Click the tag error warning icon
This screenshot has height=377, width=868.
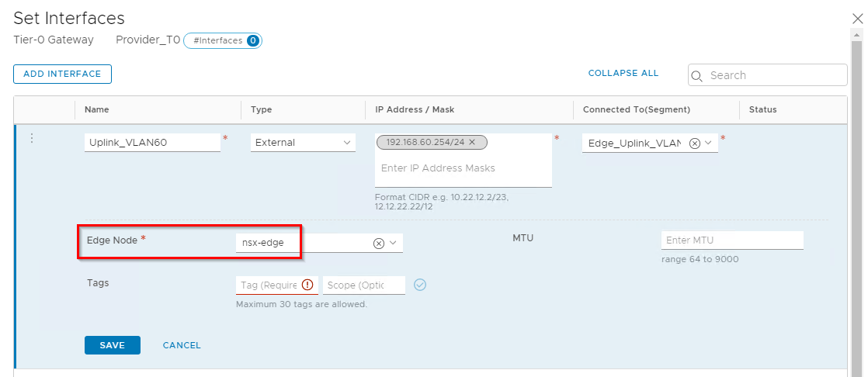click(307, 285)
